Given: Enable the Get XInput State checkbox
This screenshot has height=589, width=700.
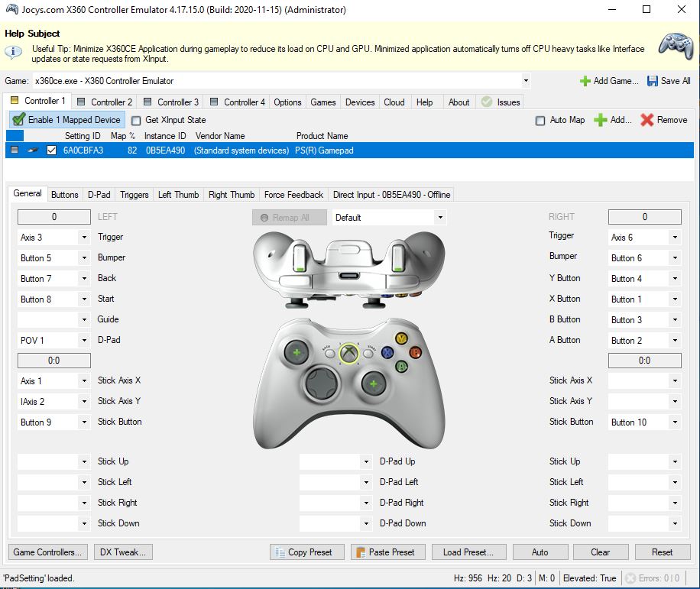Looking at the screenshot, I should pyautogui.click(x=136, y=120).
